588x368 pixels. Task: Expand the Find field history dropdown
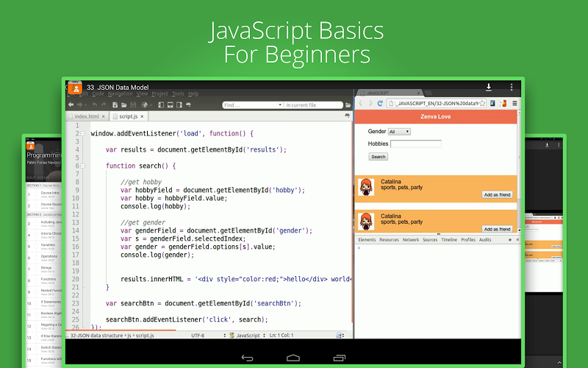coord(280,105)
